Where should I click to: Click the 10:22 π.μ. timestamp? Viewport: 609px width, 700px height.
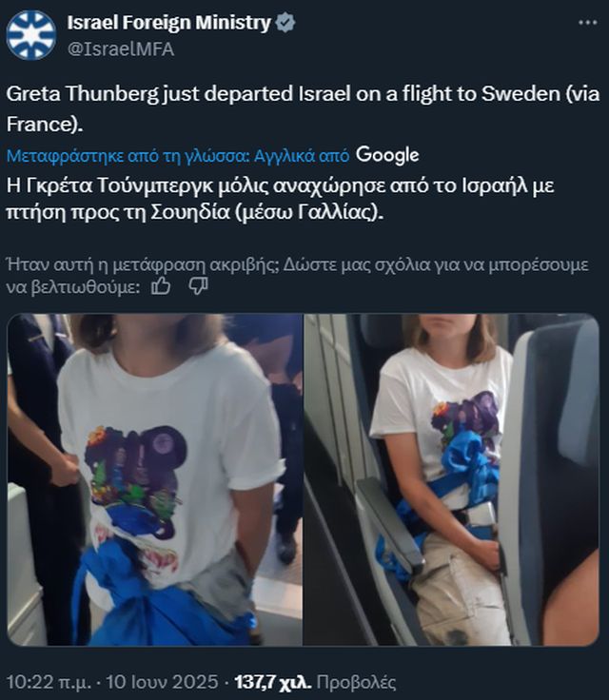tap(49, 682)
